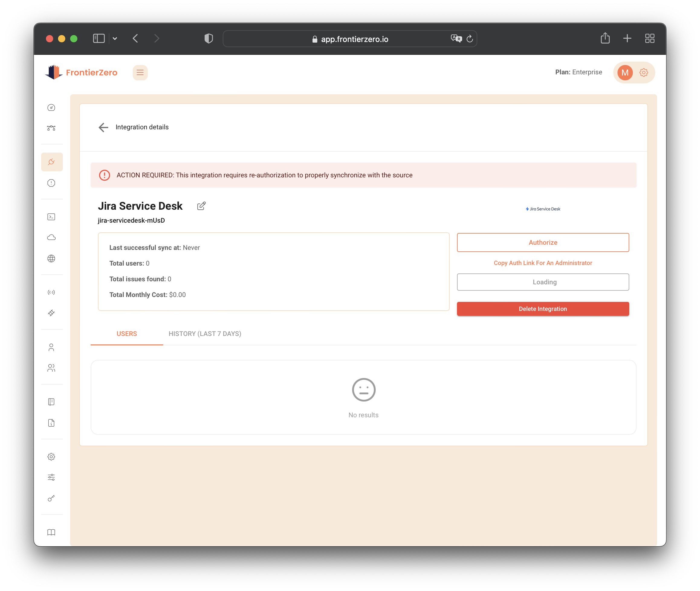Open the user account menu with the M avatar

[625, 73]
